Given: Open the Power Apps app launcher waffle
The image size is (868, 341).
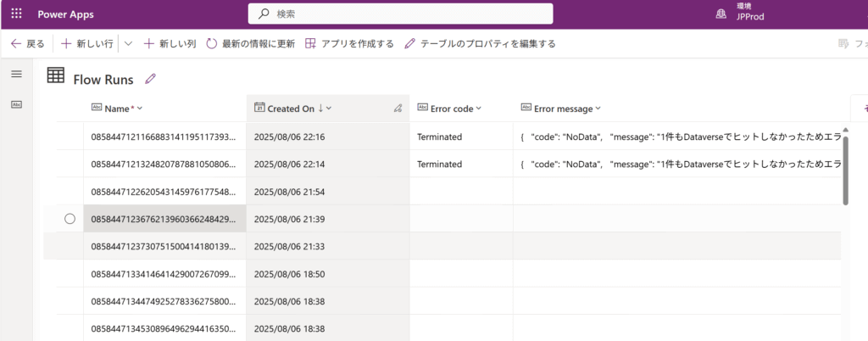Looking at the screenshot, I should pyautogui.click(x=17, y=14).
